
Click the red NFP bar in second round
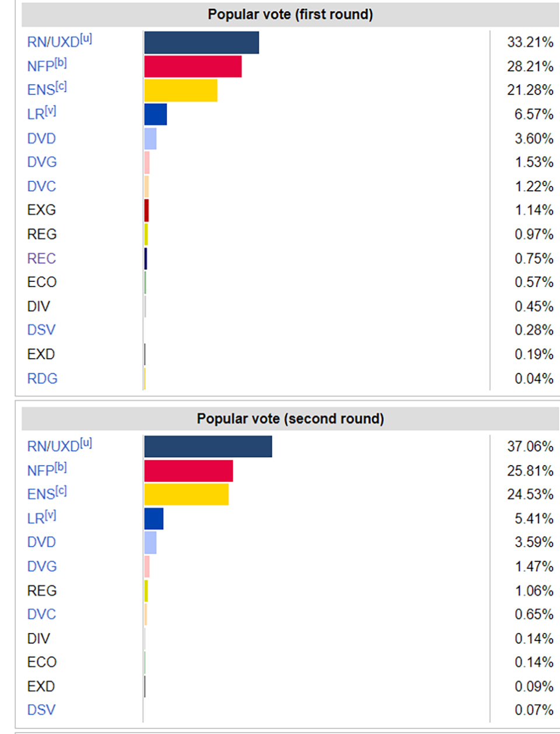pyautogui.click(x=188, y=471)
